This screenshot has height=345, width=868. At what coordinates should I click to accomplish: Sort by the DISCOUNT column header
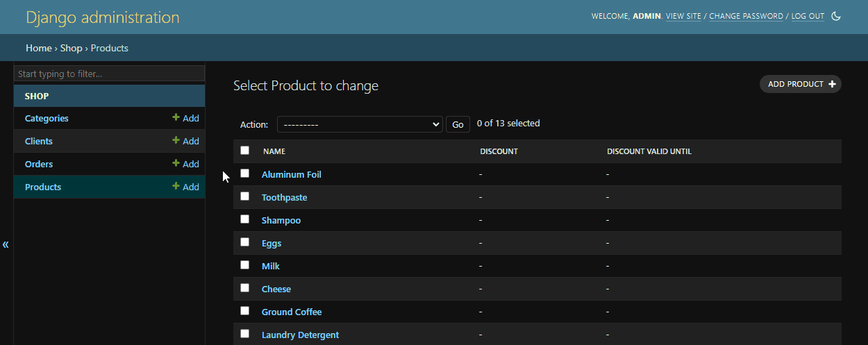point(499,151)
